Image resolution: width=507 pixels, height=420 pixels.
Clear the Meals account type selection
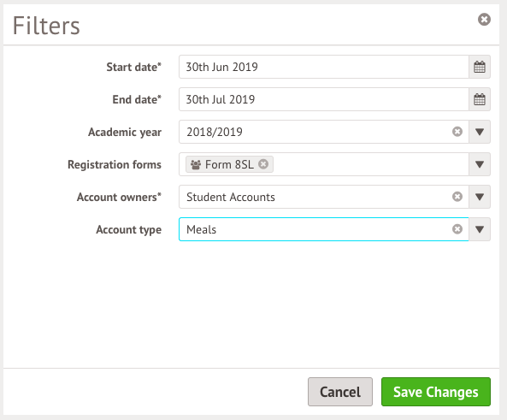click(x=457, y=229)
